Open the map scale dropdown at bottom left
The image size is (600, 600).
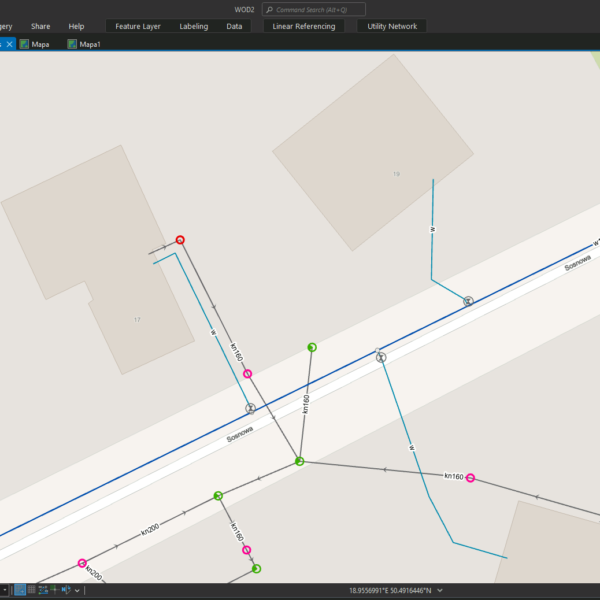click(x=4, y=590)
